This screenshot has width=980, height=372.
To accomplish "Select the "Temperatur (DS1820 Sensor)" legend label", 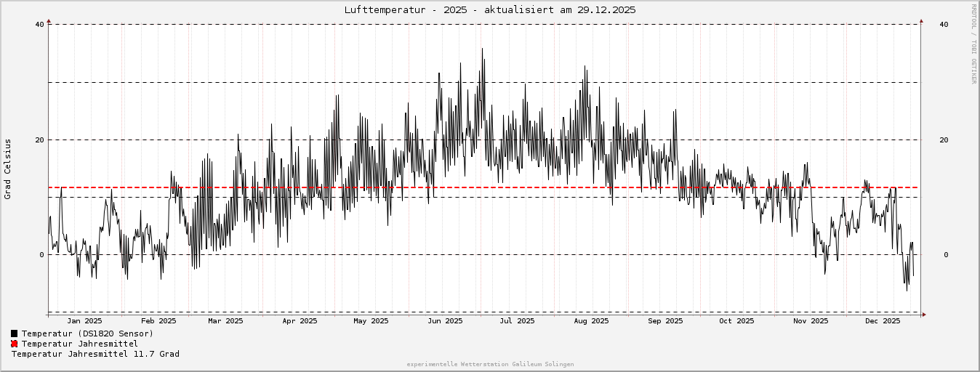I will (x=87, y=333).
